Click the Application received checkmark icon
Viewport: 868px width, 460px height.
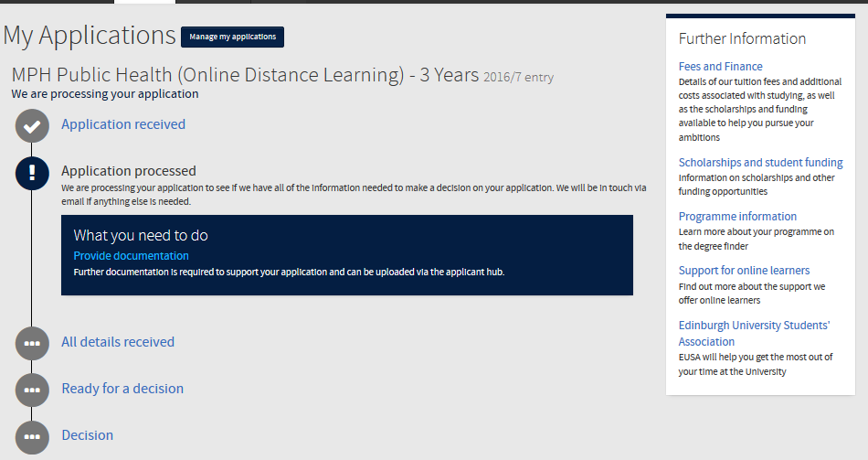pyautogui.click(x=32, y=125)
